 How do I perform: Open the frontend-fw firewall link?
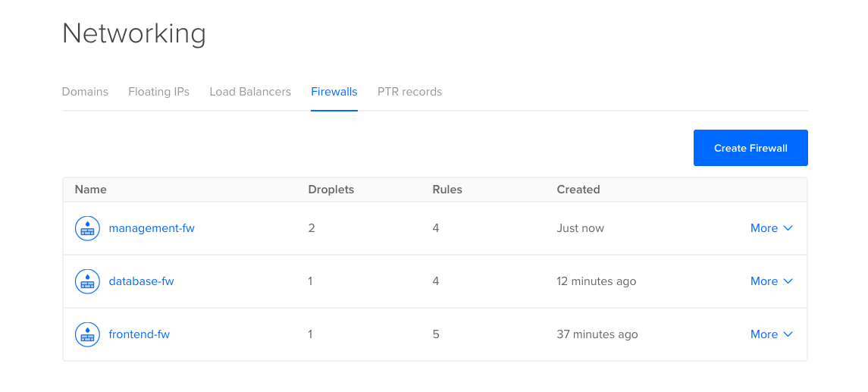(x=139, y=334)
